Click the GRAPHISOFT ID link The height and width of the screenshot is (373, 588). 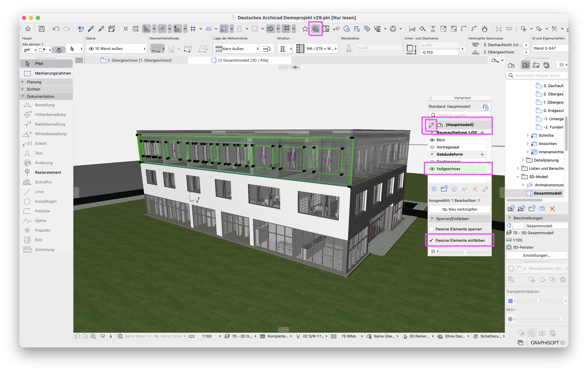point(547,343)
